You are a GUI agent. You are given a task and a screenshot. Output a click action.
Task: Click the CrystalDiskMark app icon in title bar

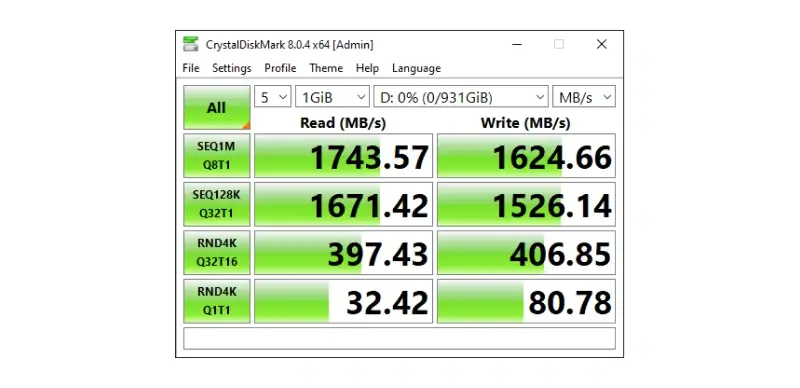click(x=191, y=44)
